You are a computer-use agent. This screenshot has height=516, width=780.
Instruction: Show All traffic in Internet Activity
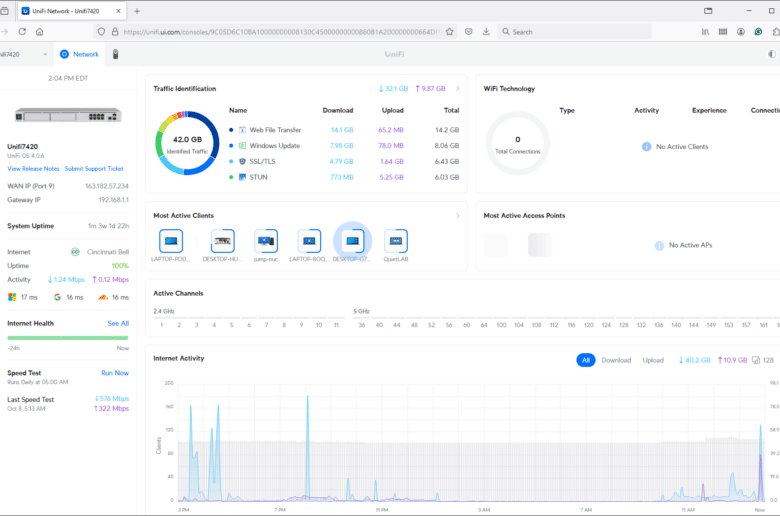click(x=585, y=360)
